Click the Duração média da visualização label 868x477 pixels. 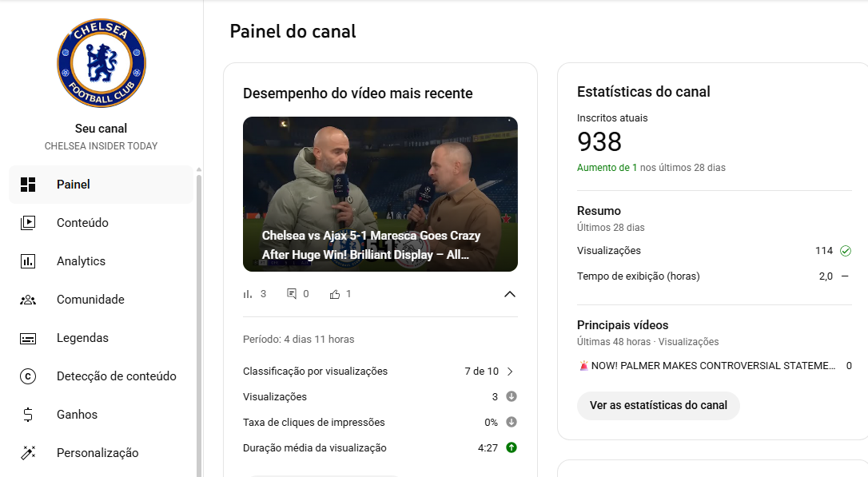pos(314,447)
